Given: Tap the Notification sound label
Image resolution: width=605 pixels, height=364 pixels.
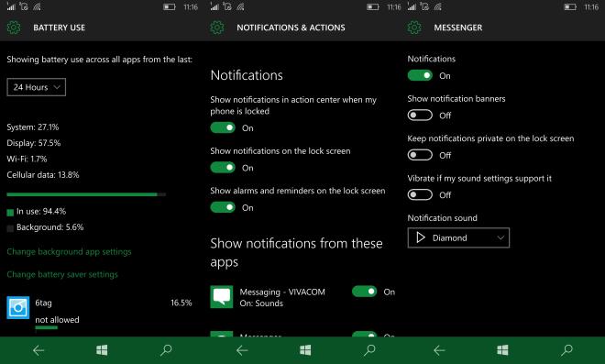Looking at the screenshot, I should pyautogui.click(x=442, y=218).
